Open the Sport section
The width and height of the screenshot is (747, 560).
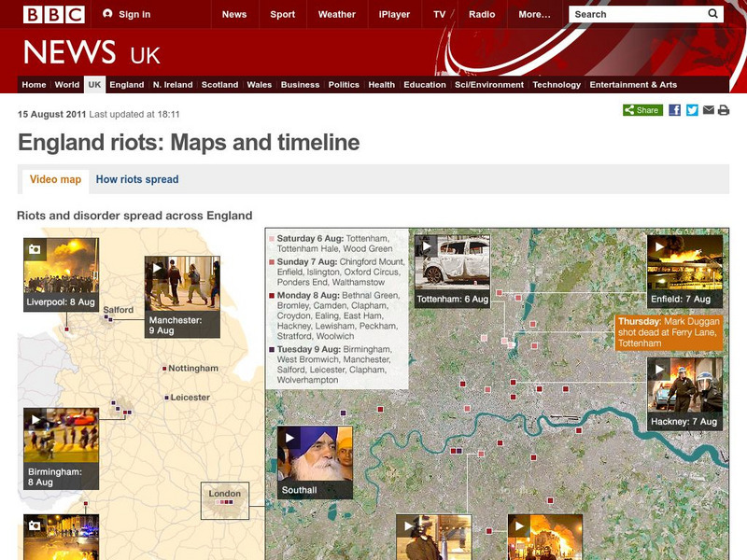(283, 14)
